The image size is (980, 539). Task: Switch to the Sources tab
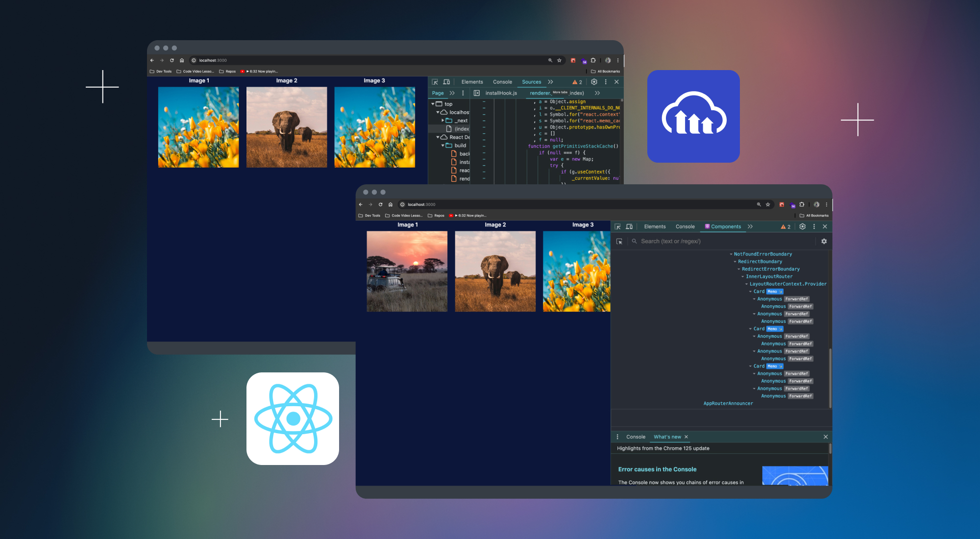(x=531, y=82)
